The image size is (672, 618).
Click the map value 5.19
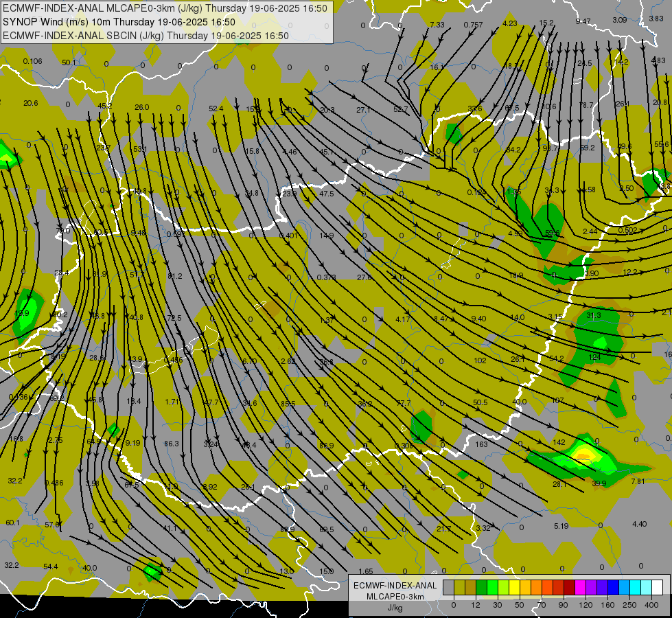point(561,526)
